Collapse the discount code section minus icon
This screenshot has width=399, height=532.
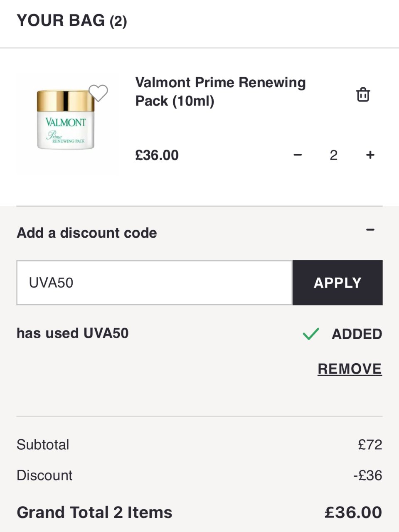(370, 230)
